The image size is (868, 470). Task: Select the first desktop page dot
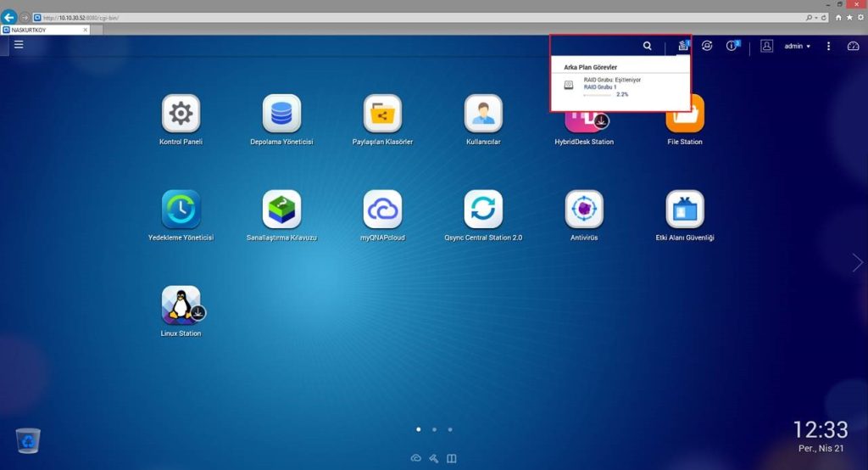click(419, 429)
